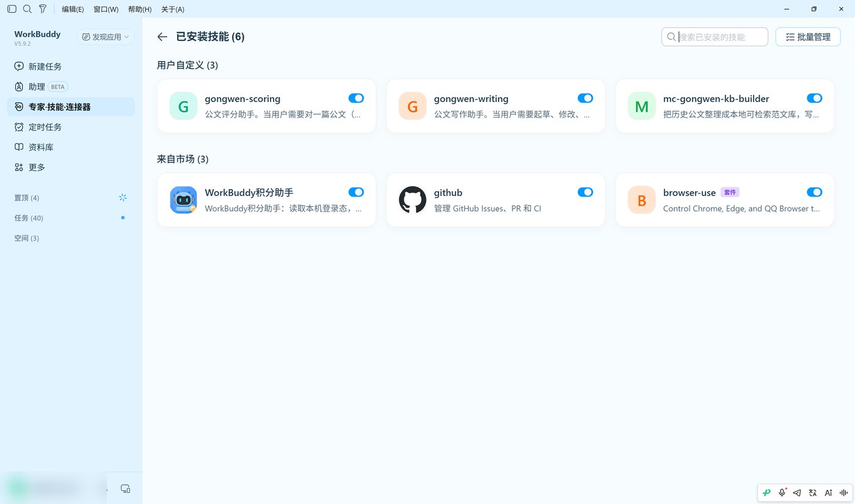
Task: Click the green G icon of gongwen-scoring
Action: 183,106
